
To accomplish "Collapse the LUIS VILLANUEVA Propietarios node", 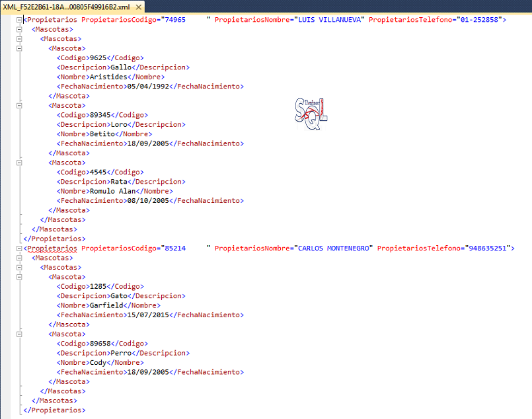I will coord(19,20).
